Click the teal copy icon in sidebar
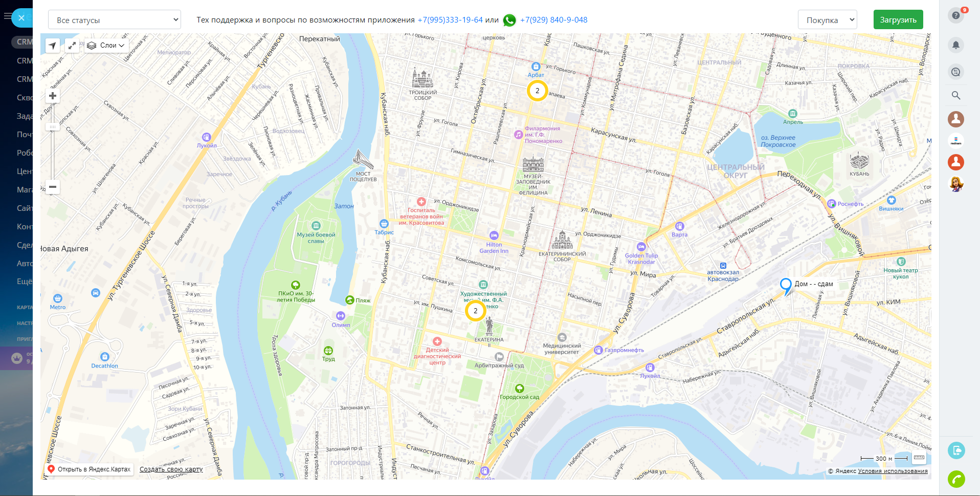 tap(956, 450)
